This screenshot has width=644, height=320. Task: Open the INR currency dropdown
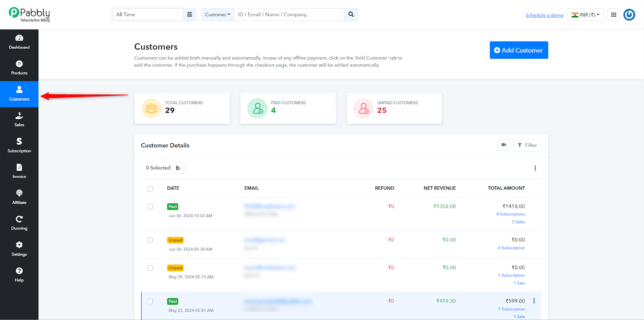(x=585, y=15)
